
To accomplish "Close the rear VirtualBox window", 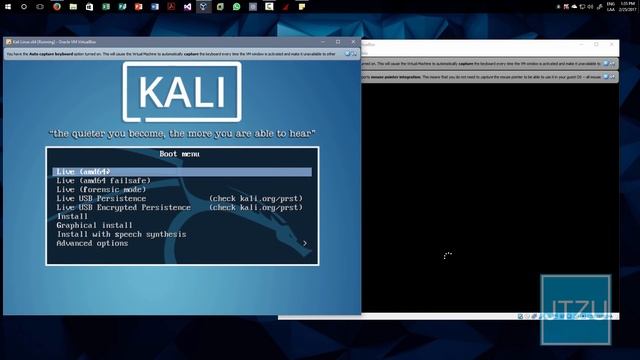I will point(611,44).
